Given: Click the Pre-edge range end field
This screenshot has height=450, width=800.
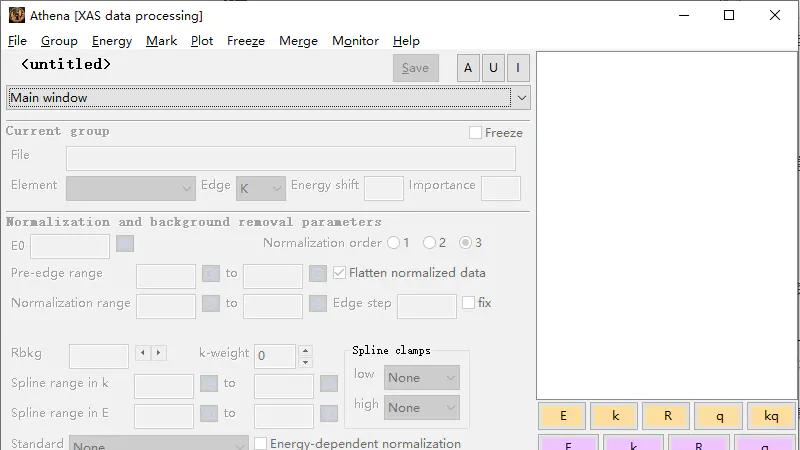Looking at the screenshot, I should (273, 276).
